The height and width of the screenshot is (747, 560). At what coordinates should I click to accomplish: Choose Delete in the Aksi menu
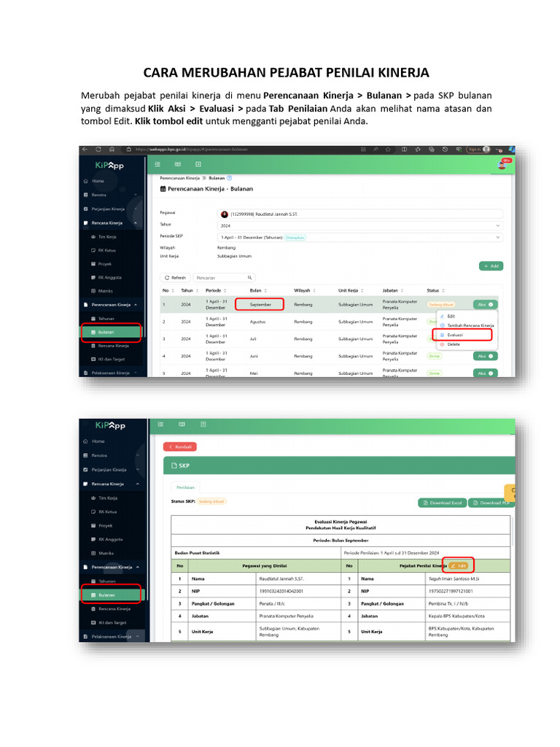point(449,344)
